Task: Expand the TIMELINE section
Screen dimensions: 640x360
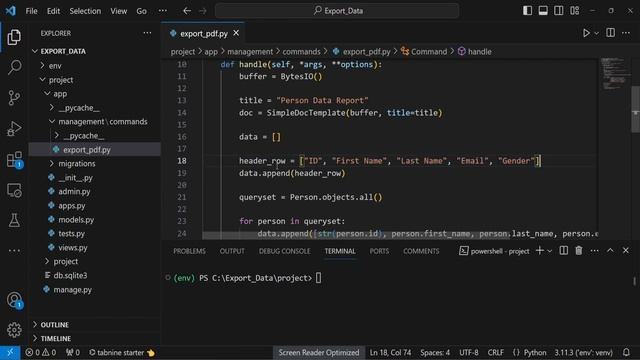Action: 96,338
